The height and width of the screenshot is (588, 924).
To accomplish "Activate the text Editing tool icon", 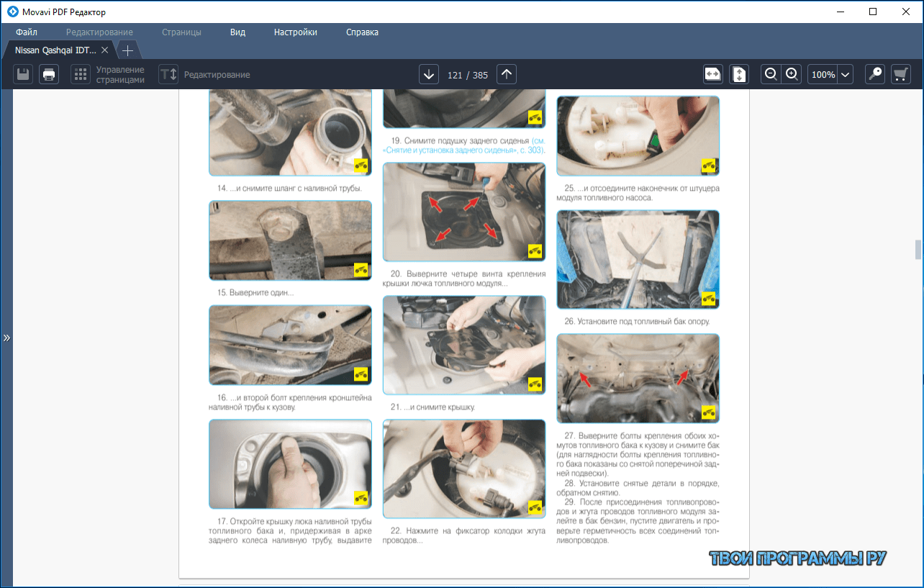I will tap(168, 74).
